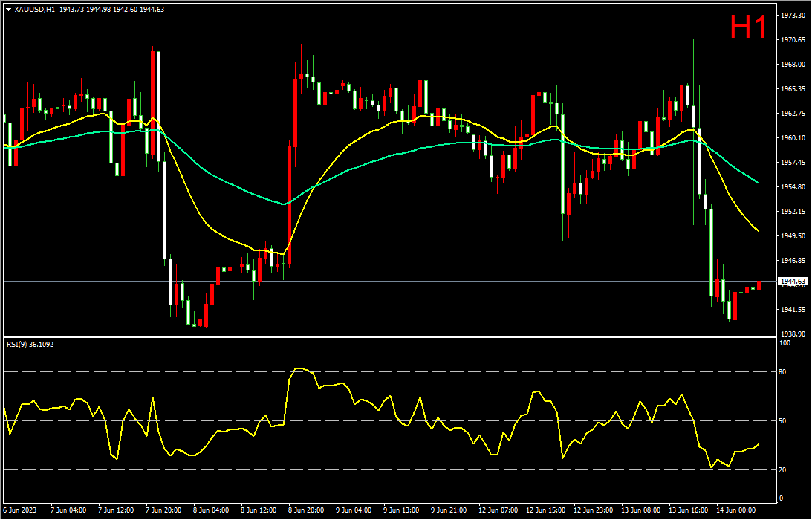
Task: Click the RSI scale value 20
Action: (784, 470)
